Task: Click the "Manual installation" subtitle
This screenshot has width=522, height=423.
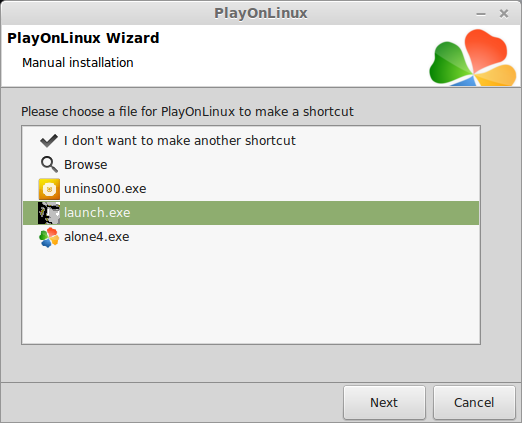Action: tap(78, 63)
